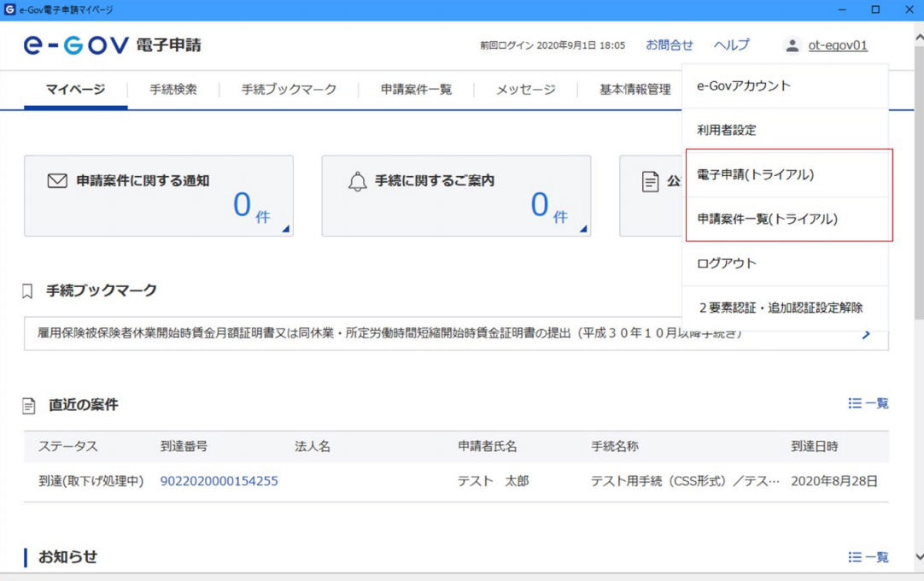
Task: Open the ot-egov01 account dropdown
Action: point(838,45)
